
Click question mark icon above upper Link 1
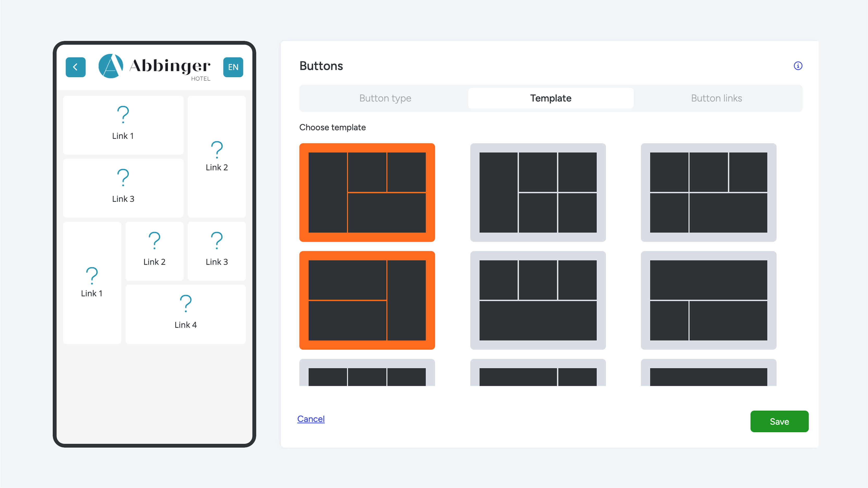tap(123, 115)
